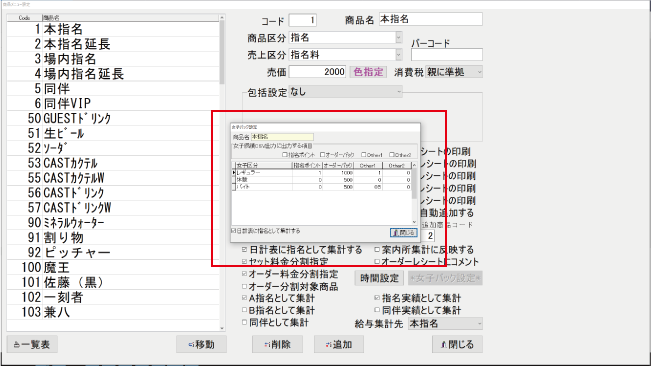Viewport: 651px width, 366px height.
Task: Close the 女子バック設定 popup with 閉じる
Action: 404,233
